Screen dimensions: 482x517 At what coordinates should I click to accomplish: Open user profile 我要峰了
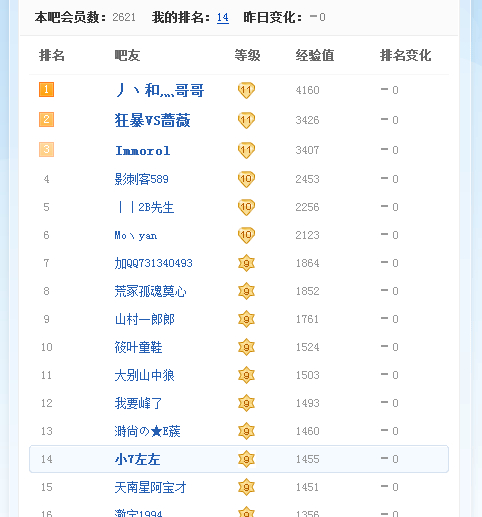(x=138, y=403)
